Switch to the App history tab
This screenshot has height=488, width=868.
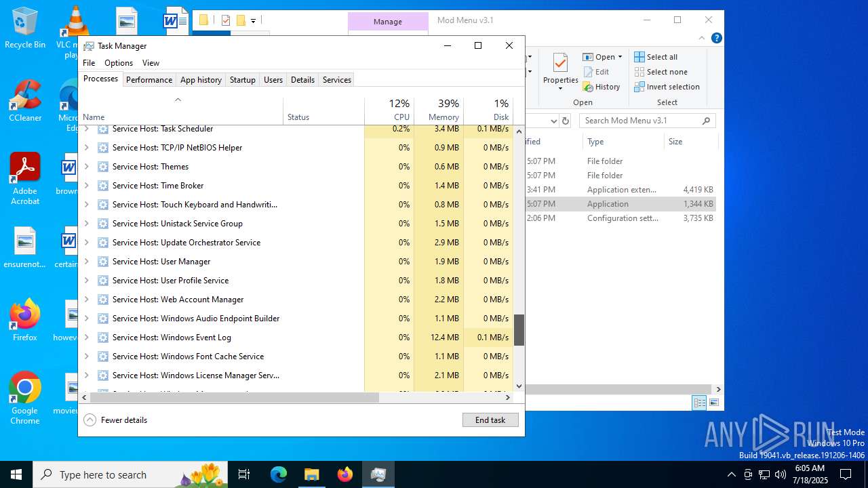pyautogui.click(x=201, y=80)
